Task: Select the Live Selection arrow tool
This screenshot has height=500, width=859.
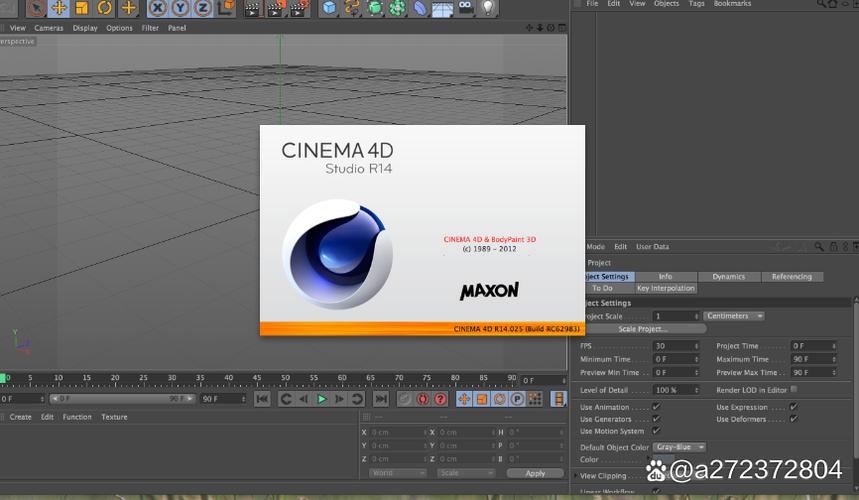Action: [36, 8]
